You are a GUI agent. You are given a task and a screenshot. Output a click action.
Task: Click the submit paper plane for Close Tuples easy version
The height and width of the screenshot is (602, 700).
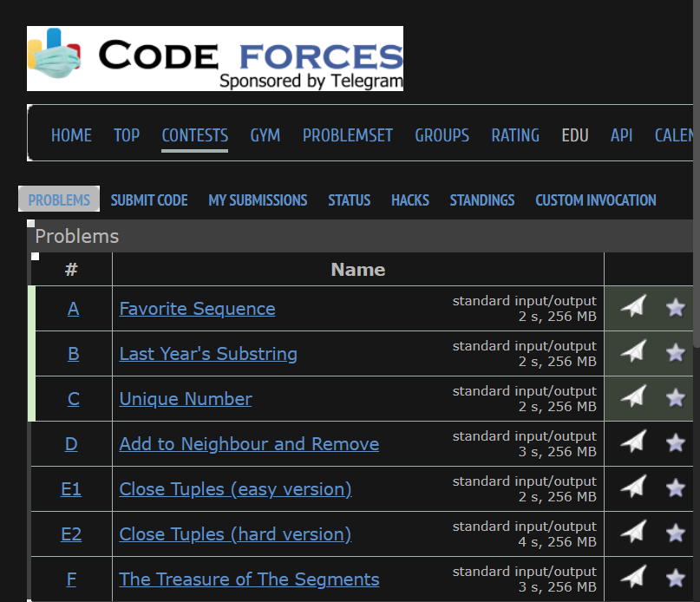point(632,487)
